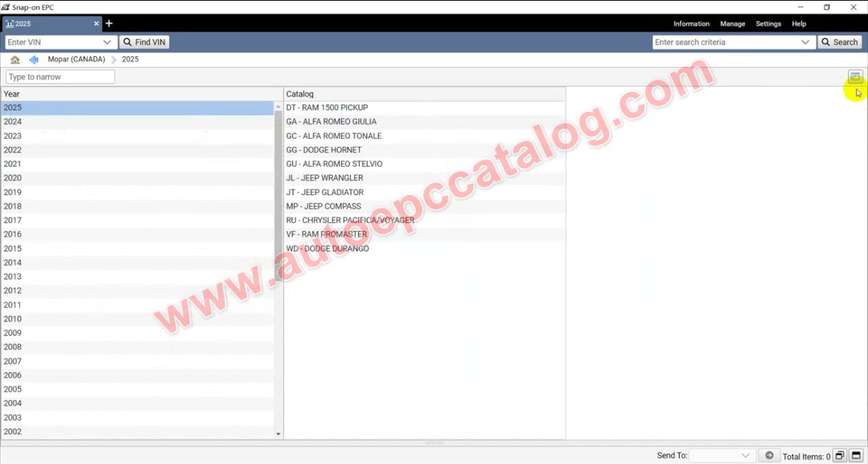This screenshot has height=464, width=868.
Task: Click the Catalog column header
Action: coord(425,94)
